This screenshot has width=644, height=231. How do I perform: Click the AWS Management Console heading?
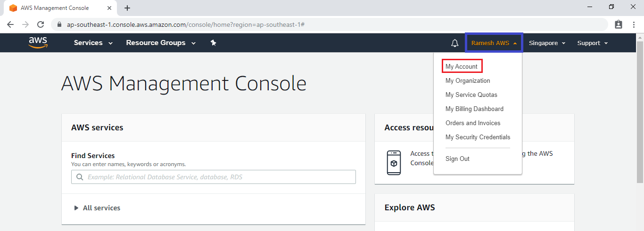[184, 84]
